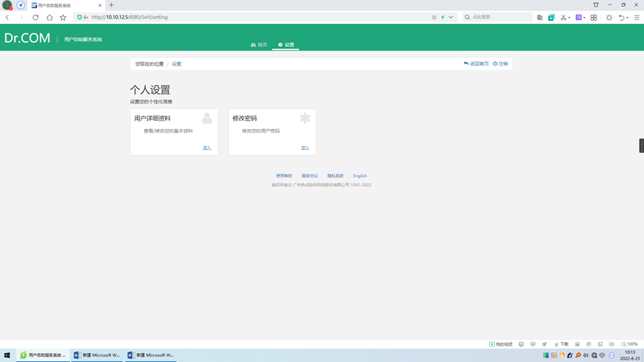
Task: Click the asterisk icon in 修改密码 card
Action: [305, 118]
